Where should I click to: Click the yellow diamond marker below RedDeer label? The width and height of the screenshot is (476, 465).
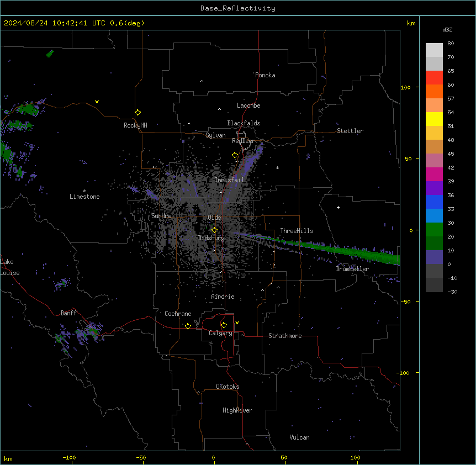(x=235, y=155)
